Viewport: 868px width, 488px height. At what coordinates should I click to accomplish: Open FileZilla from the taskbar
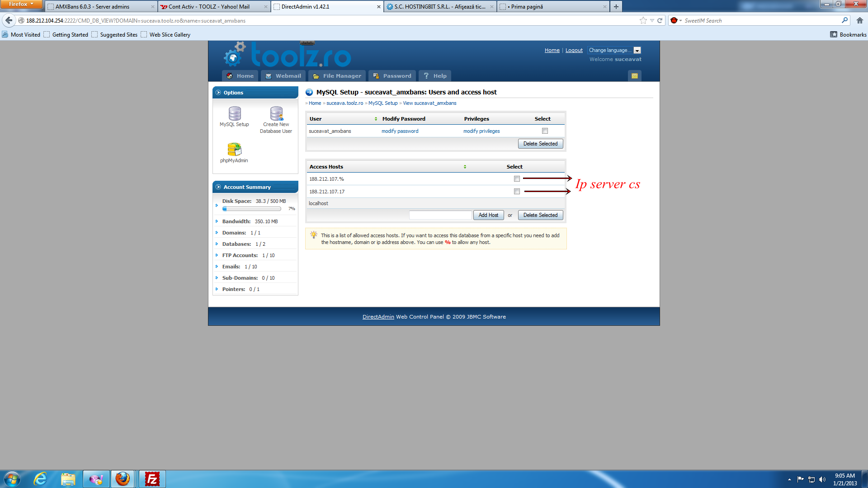[152, 479]
